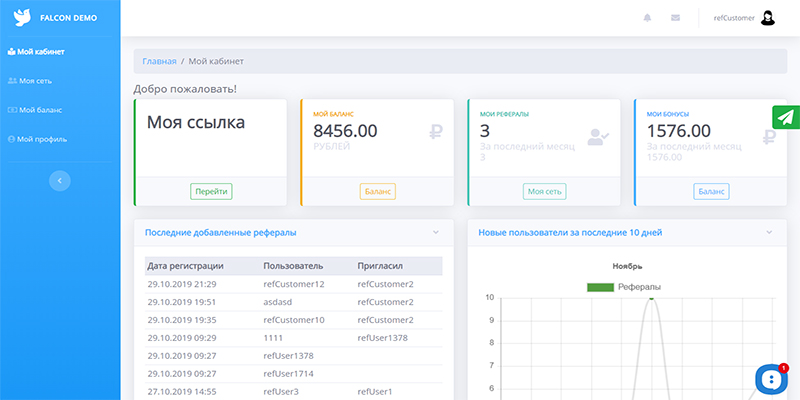Click the refCustomer user avatar

[768, 18]
